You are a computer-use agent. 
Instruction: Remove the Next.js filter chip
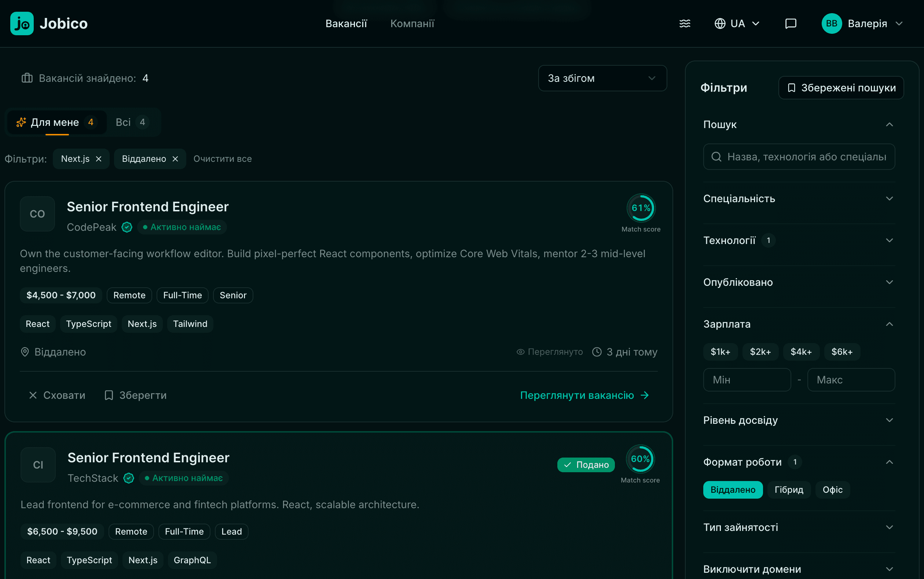[x=99, y=159]
